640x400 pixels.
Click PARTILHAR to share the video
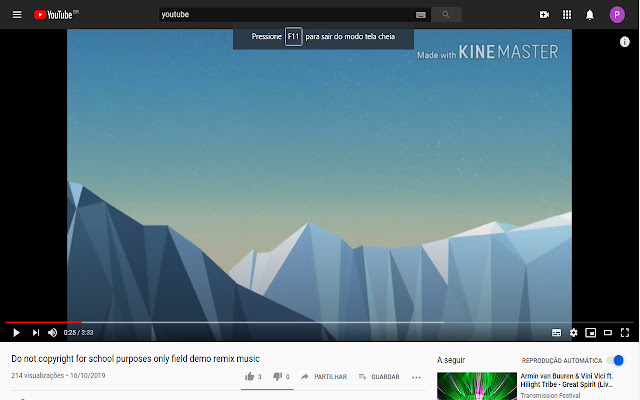click(x=324, y=376)
